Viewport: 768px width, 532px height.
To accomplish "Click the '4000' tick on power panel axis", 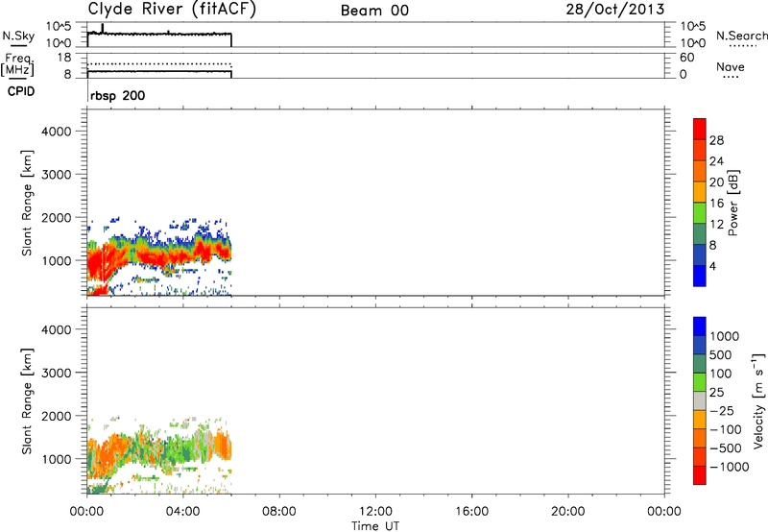I will [57, 132].
